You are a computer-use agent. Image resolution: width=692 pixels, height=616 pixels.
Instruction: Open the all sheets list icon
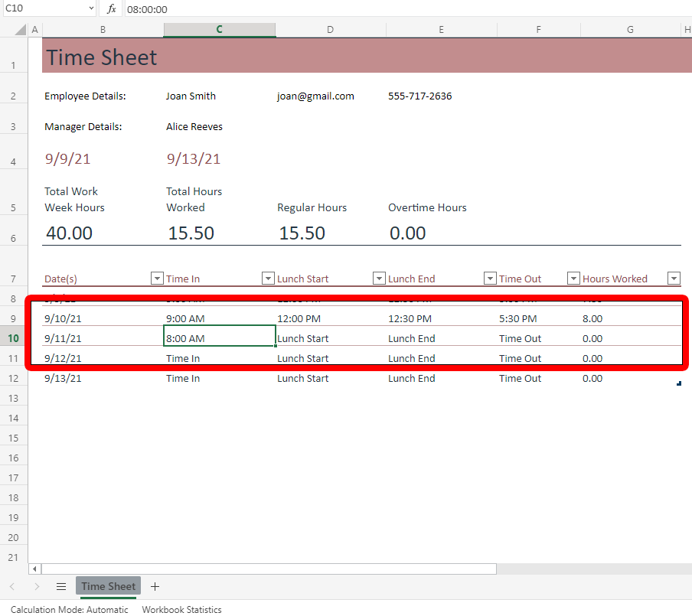(61, 587)
